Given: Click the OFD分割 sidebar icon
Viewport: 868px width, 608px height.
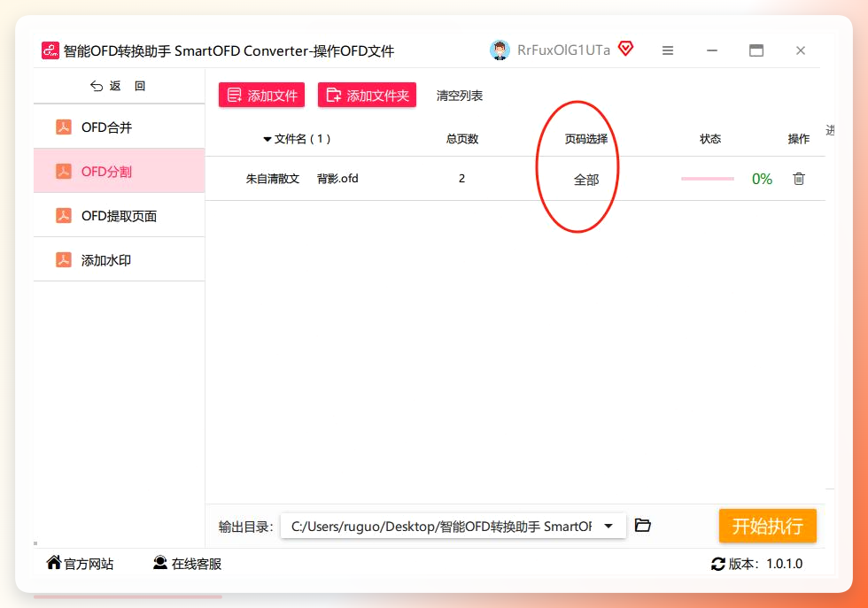Looking at the screenshot, I should (x=64, y=171).
